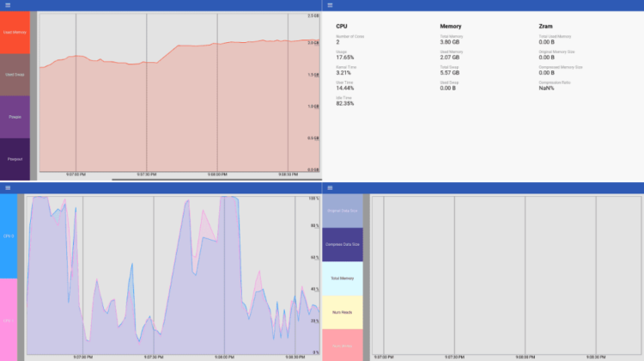644x361 pixels.
Task: Select the Original Data Size legend
Action: pos(343,211)
